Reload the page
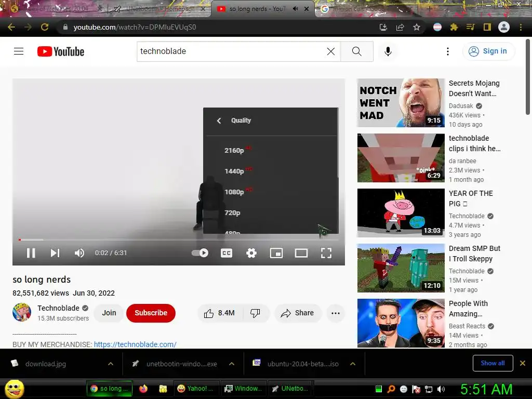Viewport: 532px width, 399px height. 45,27
